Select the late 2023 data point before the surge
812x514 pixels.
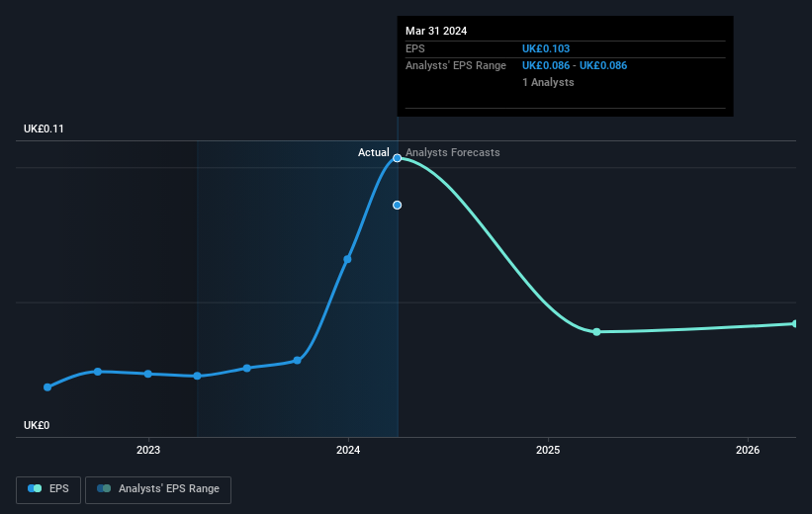298,360
